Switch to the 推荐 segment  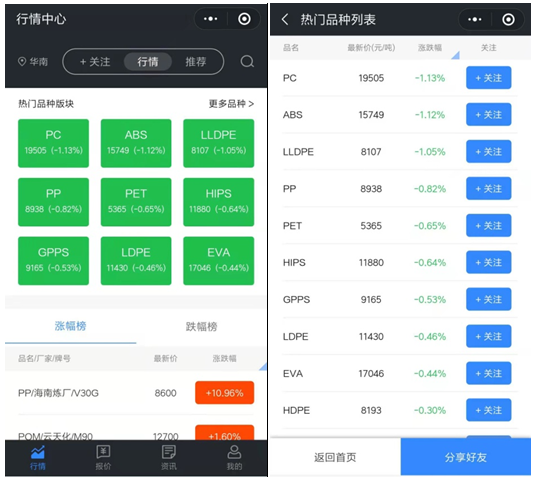coord(196,62)
